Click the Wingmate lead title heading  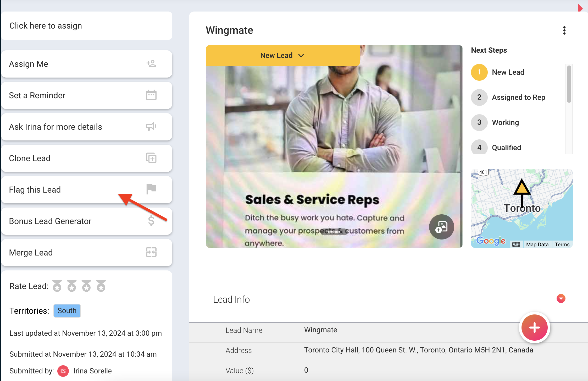click(x=229, y=30)
